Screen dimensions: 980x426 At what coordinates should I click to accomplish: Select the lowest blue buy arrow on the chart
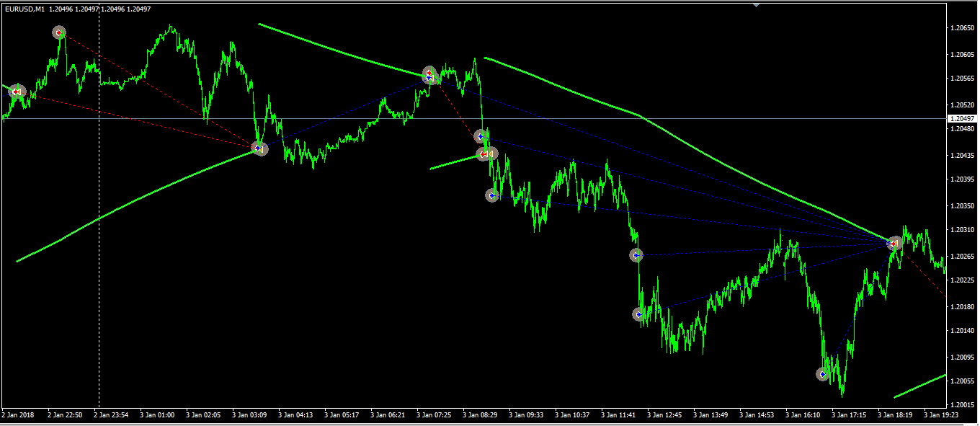tap(822, 374)
